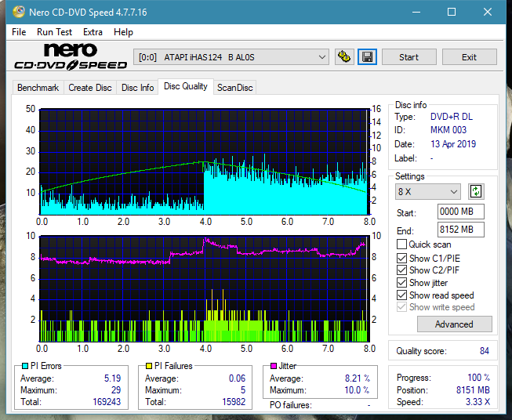Click the Position value 8151 MB
Viewport: 512px width, 420px height.
tap(473, 390)
